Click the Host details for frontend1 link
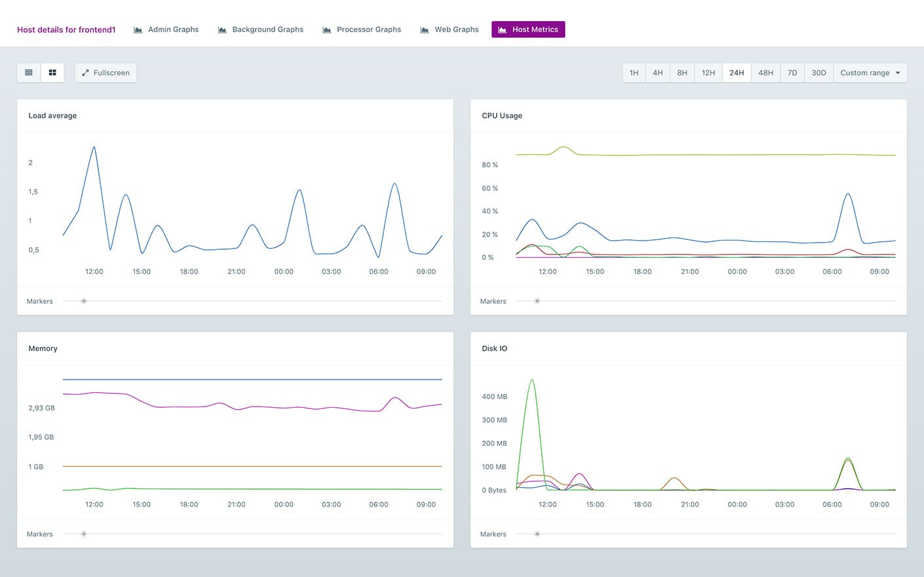The height and width of the screenshot is (577, 924). (x=66, y=30)
